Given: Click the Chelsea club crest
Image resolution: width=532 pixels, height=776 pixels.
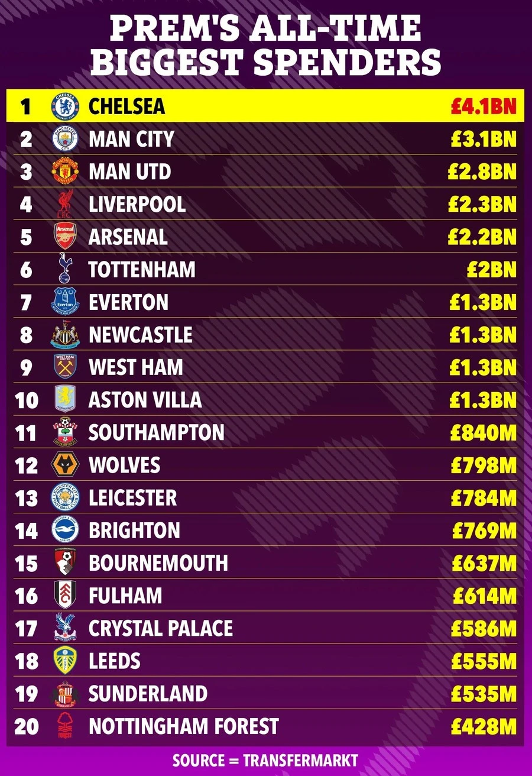Looking at the screenshot, I should coord(65,106).
